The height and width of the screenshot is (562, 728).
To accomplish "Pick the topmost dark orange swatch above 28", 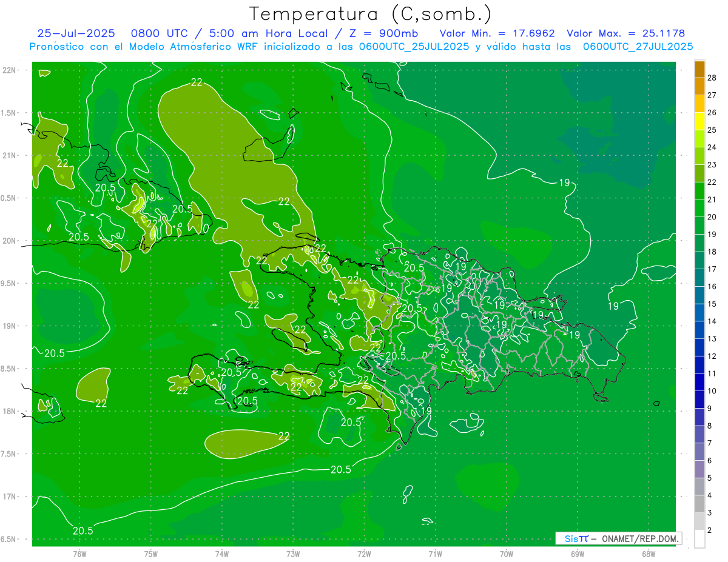I will click(699, 70).
